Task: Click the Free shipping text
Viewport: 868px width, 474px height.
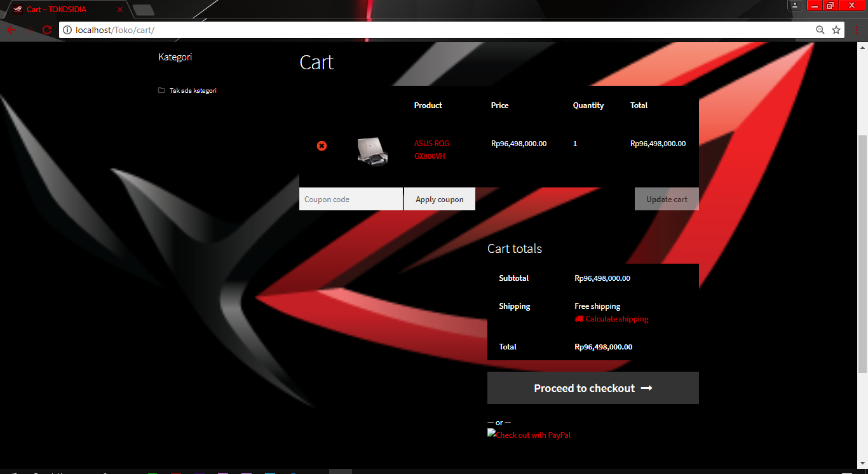Action: coord(597,306)
